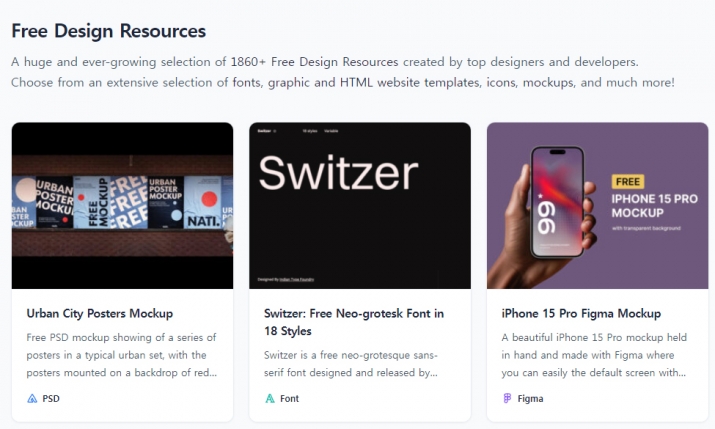This screenshot has height=429, width=715.
Task: Open the Urban City Posters Mockup title
Action: click(x=100, y=314)
